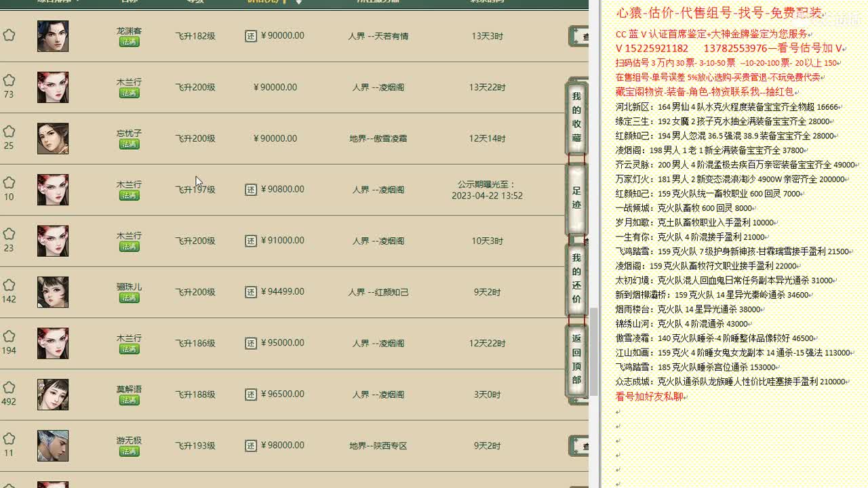Click 还 icon next to ¥94499.00

[250, 292]
